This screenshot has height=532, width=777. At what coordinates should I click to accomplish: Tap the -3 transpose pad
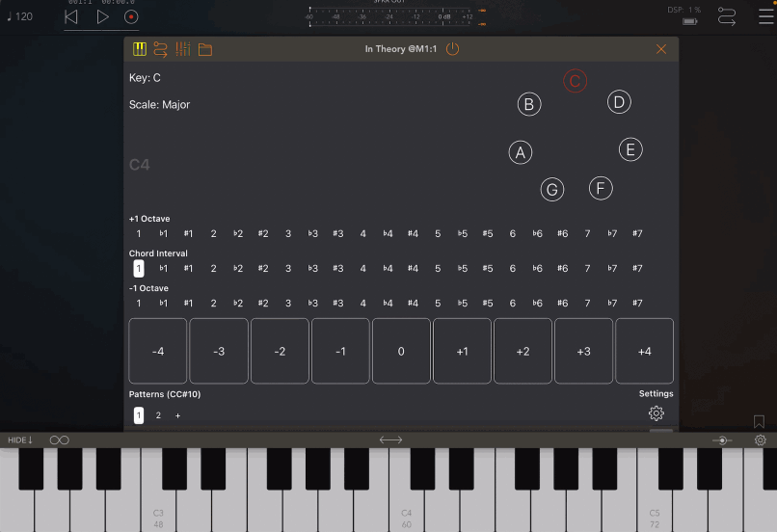coord(219,351)
